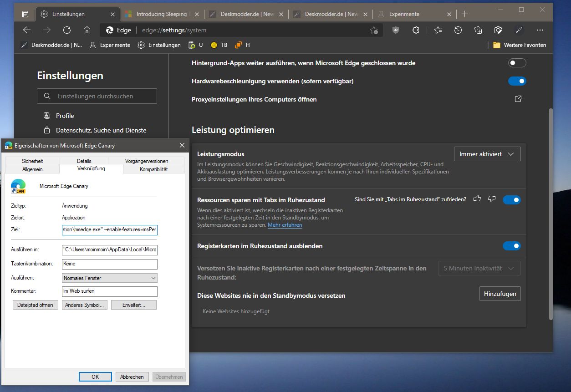Click the address bar showing edge://settings/system

pos(241,31)
